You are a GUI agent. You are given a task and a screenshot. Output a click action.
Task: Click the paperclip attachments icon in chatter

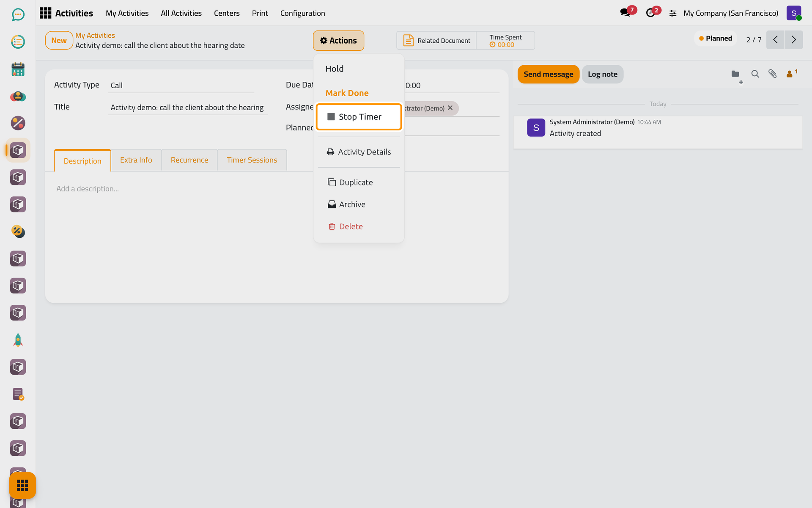tap(772, 74)
